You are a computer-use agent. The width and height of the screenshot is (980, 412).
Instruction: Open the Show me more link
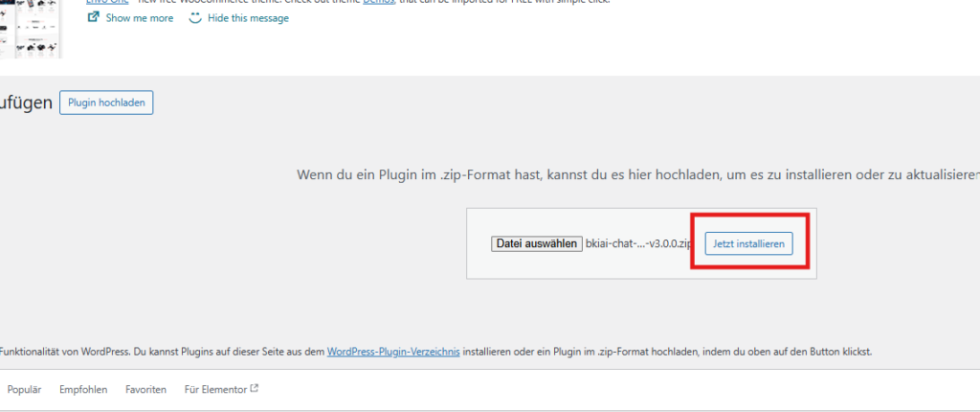(138, 18)
